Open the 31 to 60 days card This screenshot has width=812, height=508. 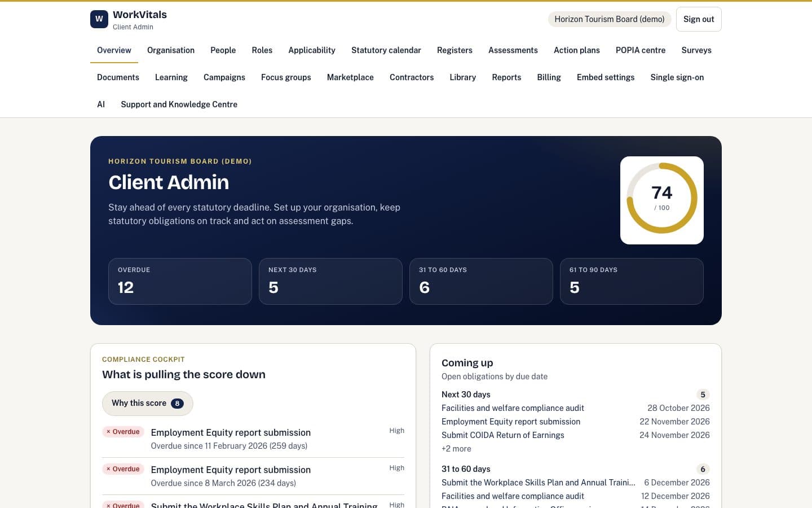point(481,281)
